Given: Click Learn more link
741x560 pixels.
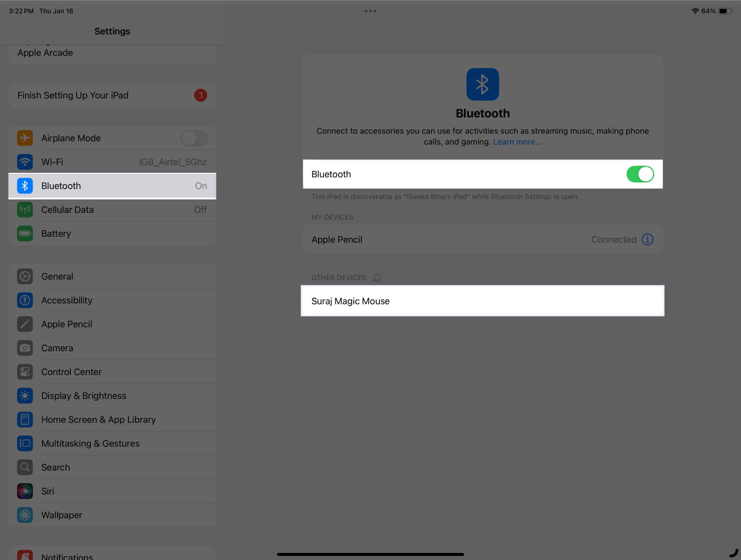Looking at the screenshot, I should [x=517, y=142].
